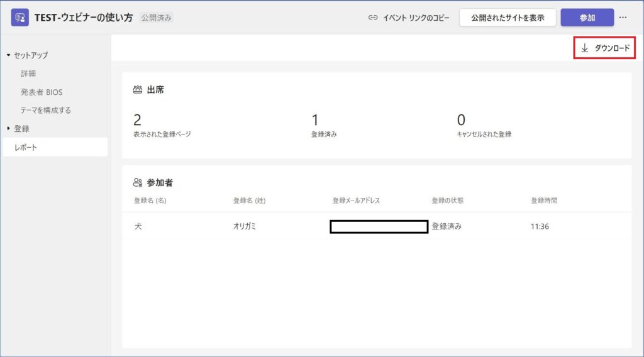Expand the 登録 section arrow
Image resolution: width=644 pixels, height=357 pixels.
pos(8,129)
